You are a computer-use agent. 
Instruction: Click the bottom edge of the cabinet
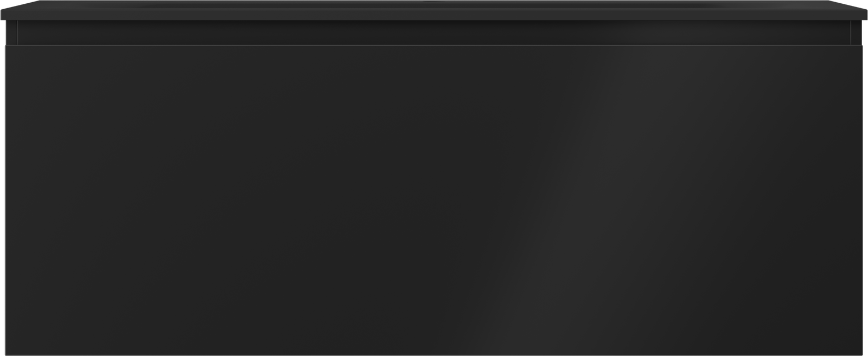tap(434, 354)
